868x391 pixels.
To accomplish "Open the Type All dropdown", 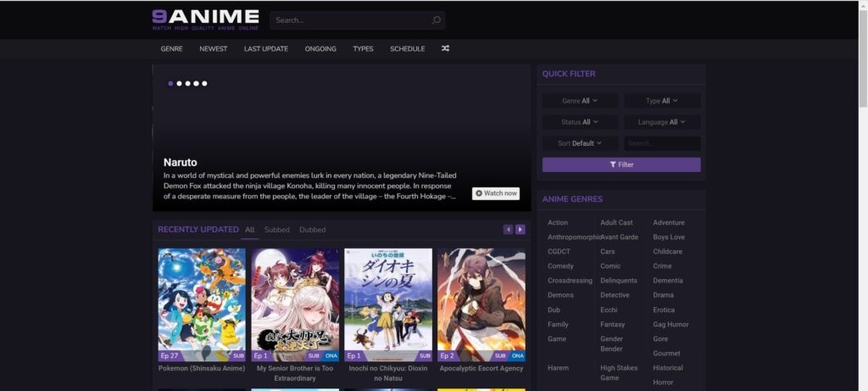I will 662,101.
